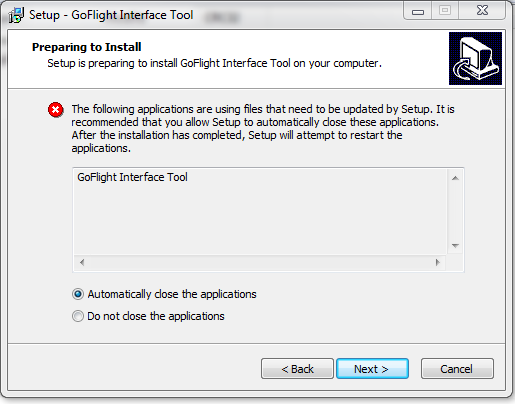The width and height of the screenshot is (515, 404).
Task: Click the vertical scrollbar track in list
Action: point(455,212)
